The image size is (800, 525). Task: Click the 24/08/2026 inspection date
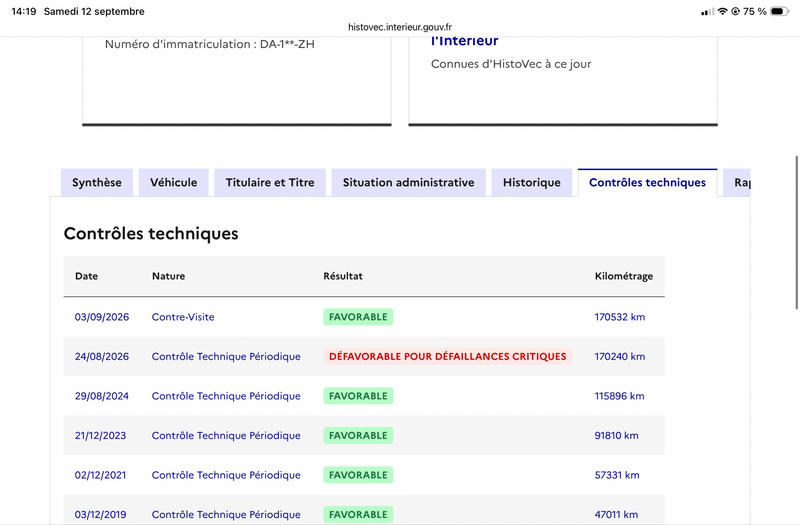point(102,357)
